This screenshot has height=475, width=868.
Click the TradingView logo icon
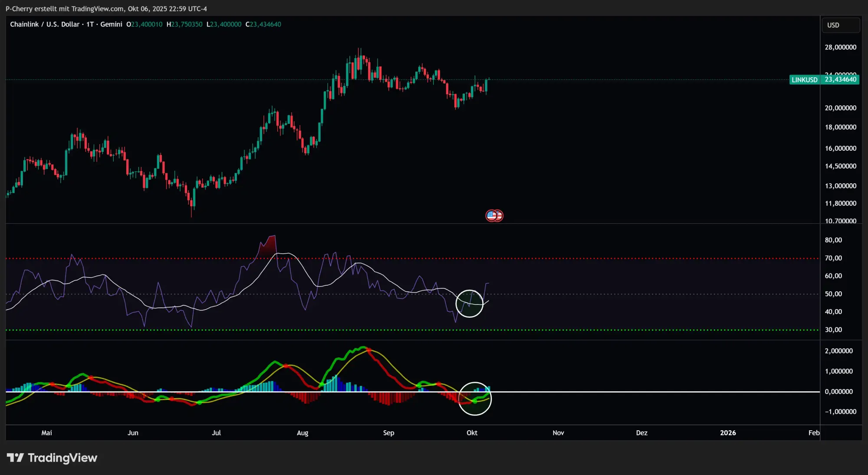[x=15, y=458]
